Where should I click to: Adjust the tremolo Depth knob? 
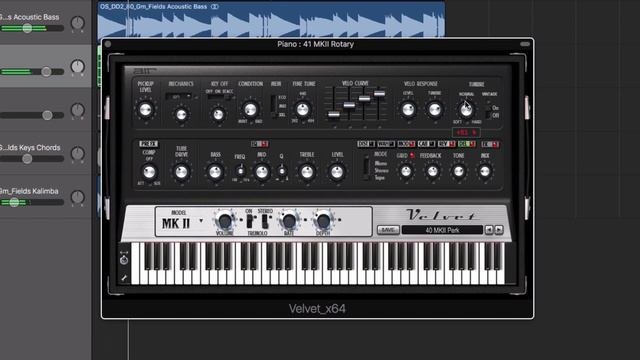pos(323,221)
